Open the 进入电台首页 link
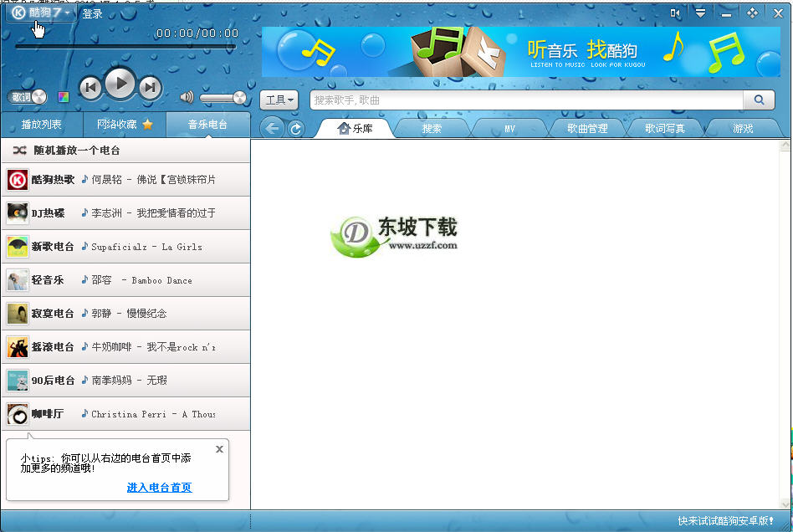The image size is (793, 532). [x=159, y=488]
